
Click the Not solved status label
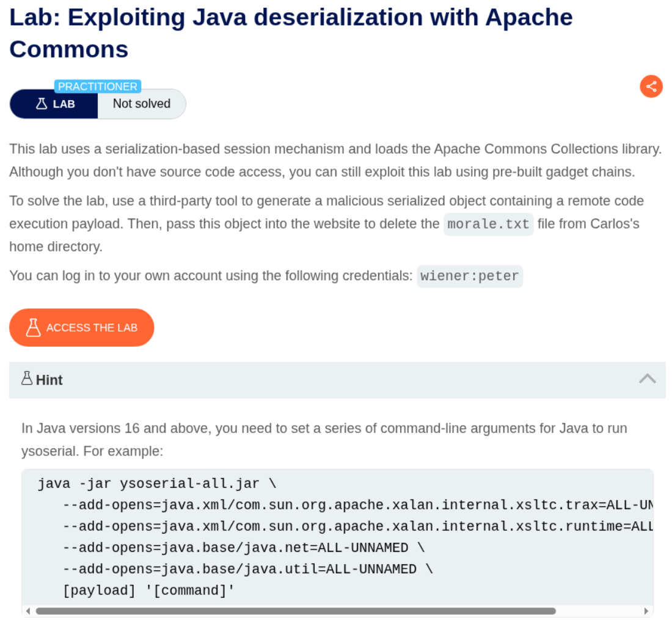[141, 104]
